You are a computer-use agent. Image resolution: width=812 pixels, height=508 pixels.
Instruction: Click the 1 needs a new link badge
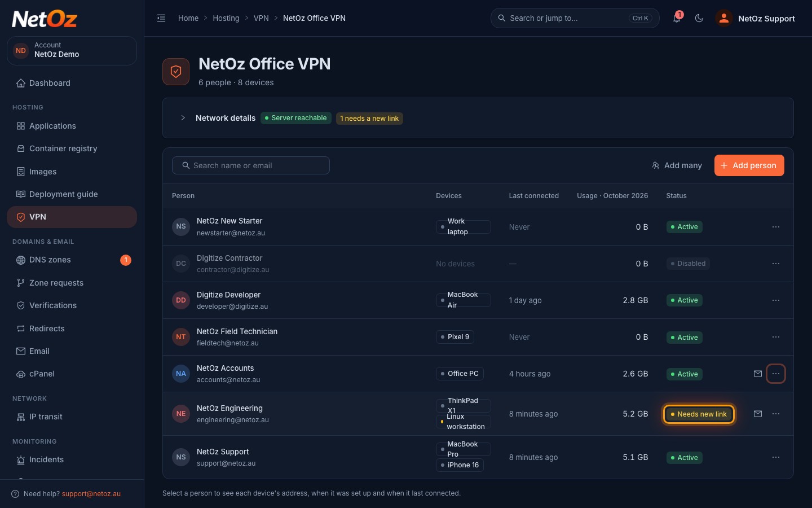369,118
